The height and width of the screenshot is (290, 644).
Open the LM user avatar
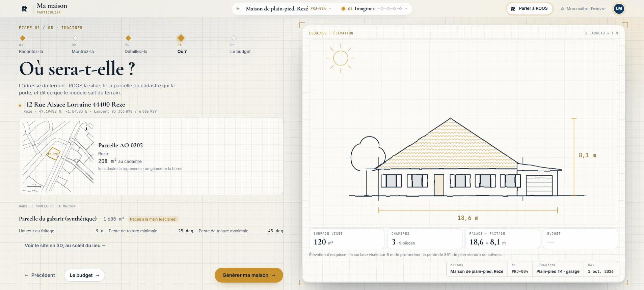(x=619, y=9)
